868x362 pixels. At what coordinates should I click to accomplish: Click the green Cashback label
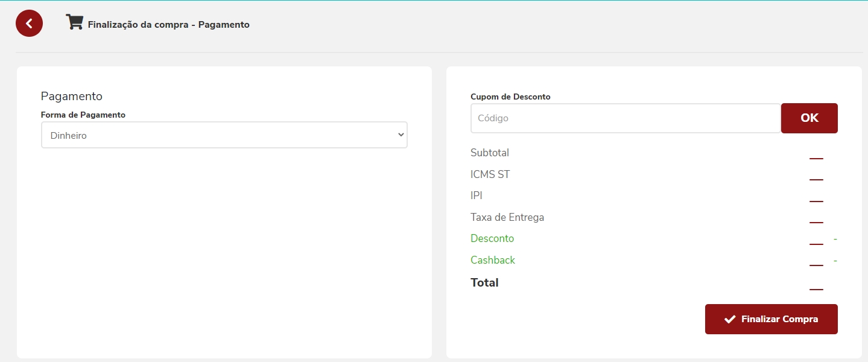492,260
